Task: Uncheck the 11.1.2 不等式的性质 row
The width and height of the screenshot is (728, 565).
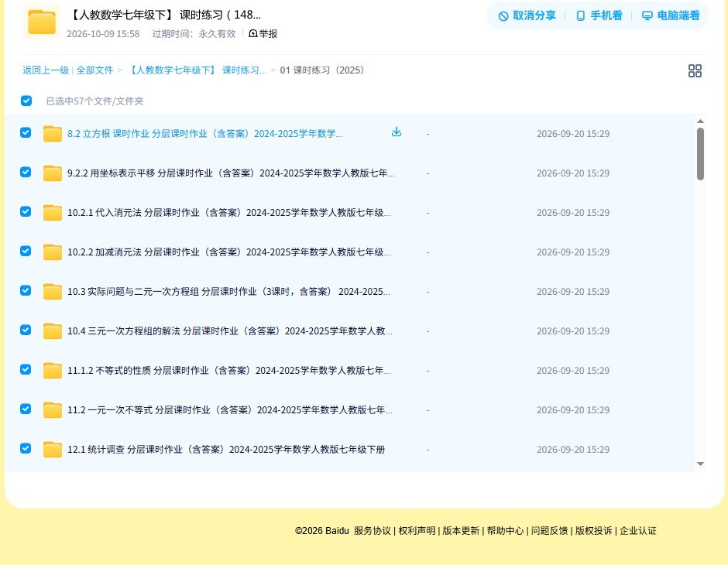Action: pos(26,369)
